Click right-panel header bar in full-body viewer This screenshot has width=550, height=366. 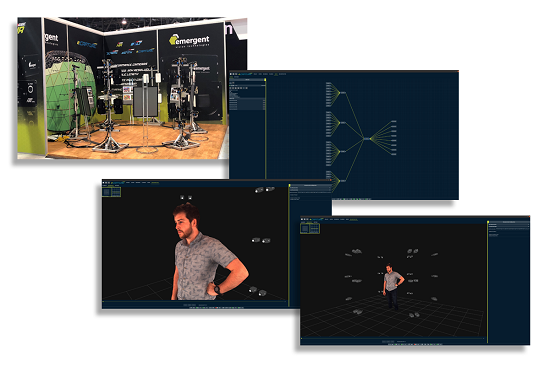pyautogui.click(x=509, y=222)
